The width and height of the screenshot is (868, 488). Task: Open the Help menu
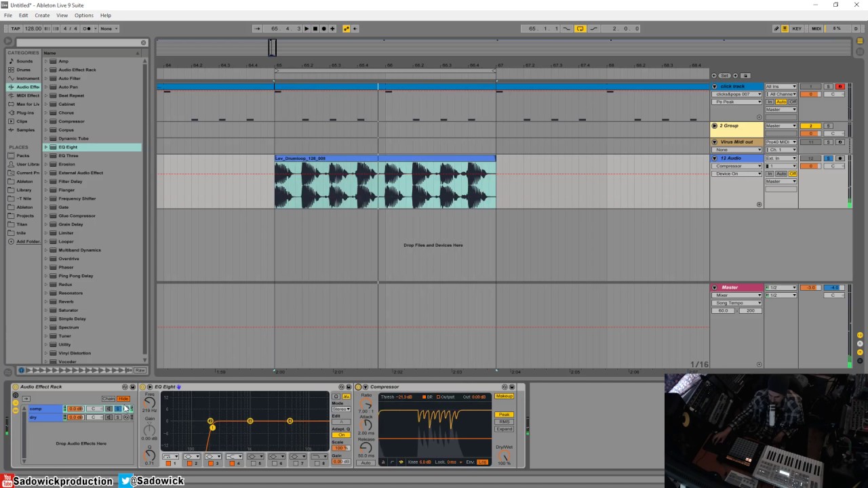point(106,15)
